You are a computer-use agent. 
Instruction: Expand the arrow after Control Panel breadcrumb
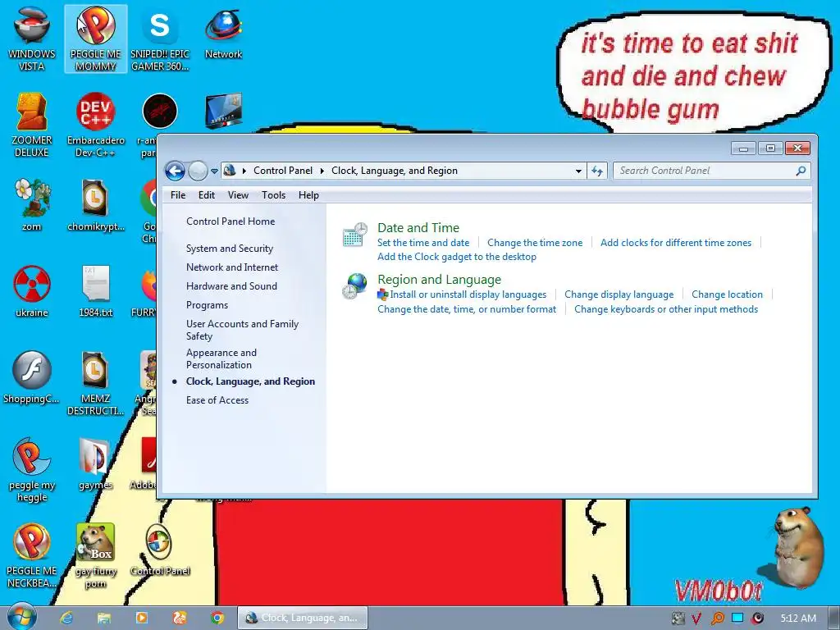pyautogui.click(x=322, y=171)
